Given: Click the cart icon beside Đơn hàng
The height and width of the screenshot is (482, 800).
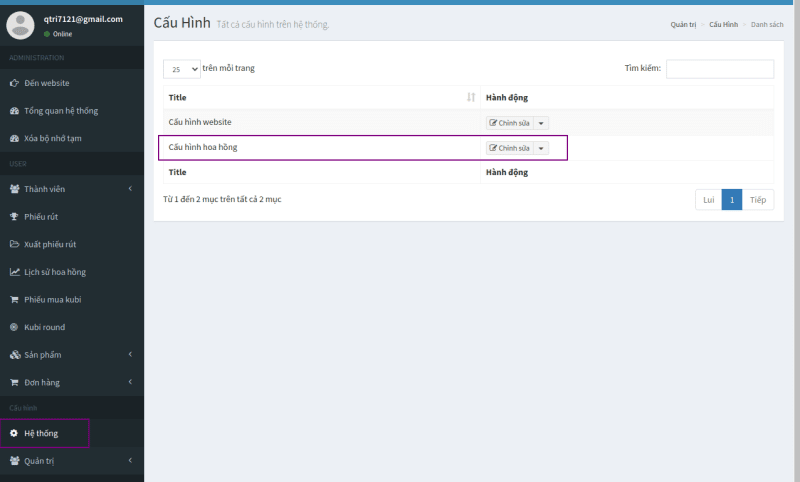Looking at the screenshot, I should (14, 382).
